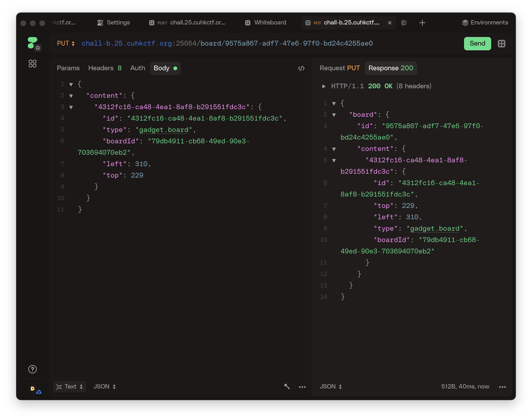Click the Yaak app logo icon
This screenshot has height=420, width=532.
pos(33,43)
